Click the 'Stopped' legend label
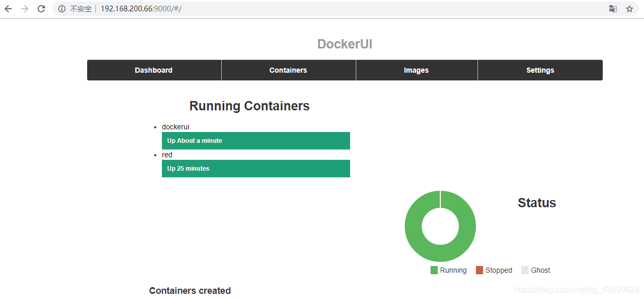The image size is (644, 299). coord(499,270)
